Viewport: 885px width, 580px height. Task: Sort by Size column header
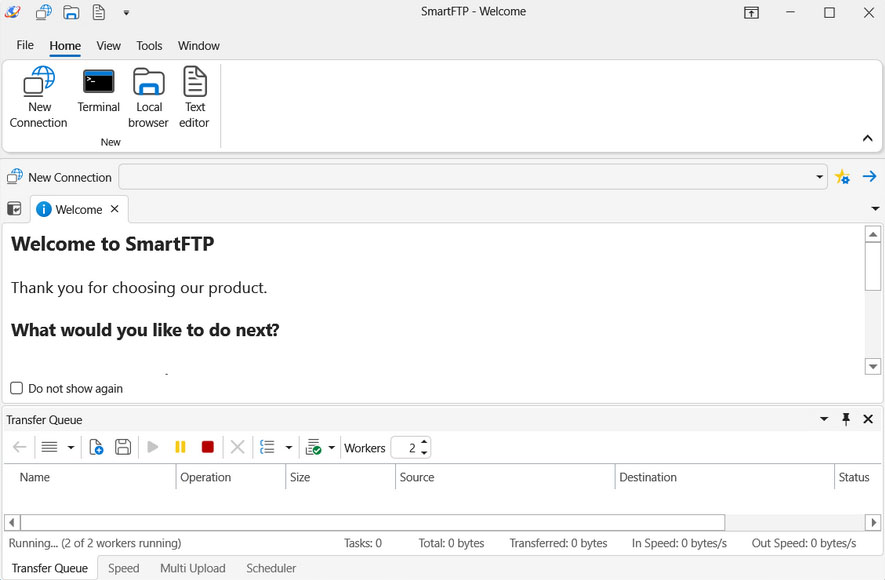point(340,477)
